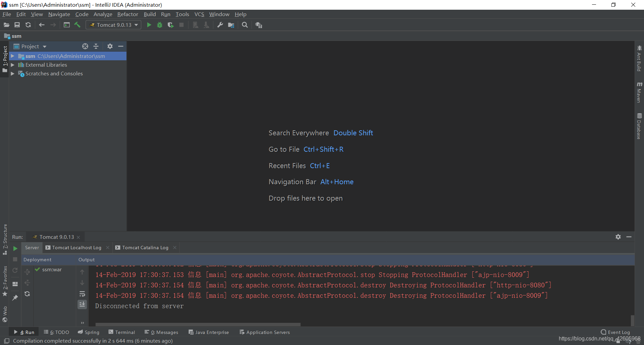Close the Tomcat 9.0.13 run tab
Screen dimensions: 644x345
point(78,237)
